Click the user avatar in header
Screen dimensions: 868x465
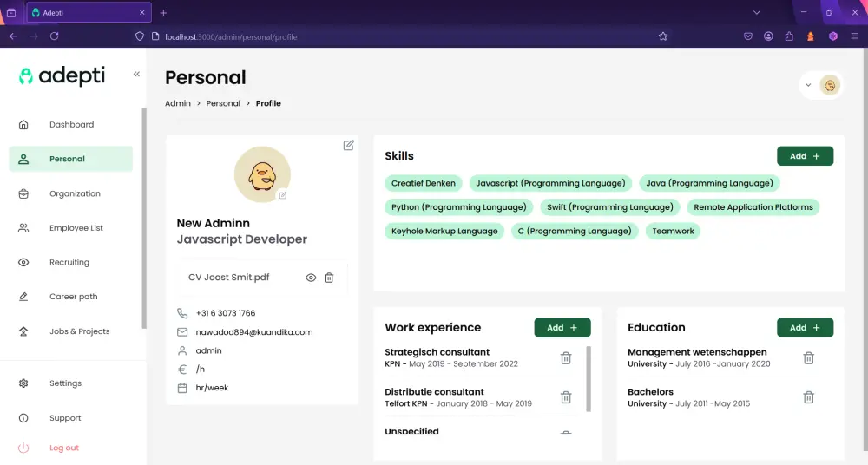[x=830, y=85]
